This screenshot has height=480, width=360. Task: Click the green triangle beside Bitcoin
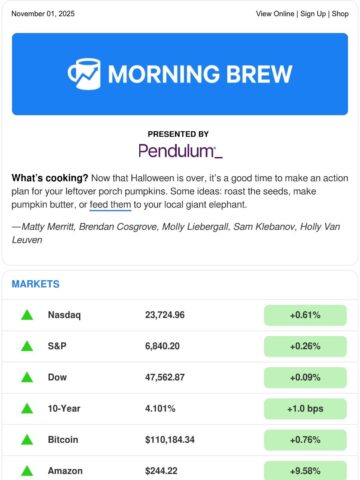[x=27, y=440]
